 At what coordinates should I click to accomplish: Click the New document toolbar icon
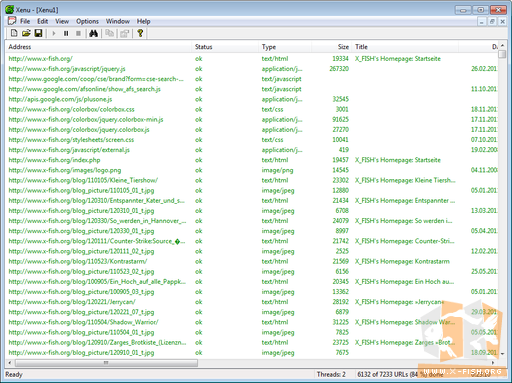[14, 33]
